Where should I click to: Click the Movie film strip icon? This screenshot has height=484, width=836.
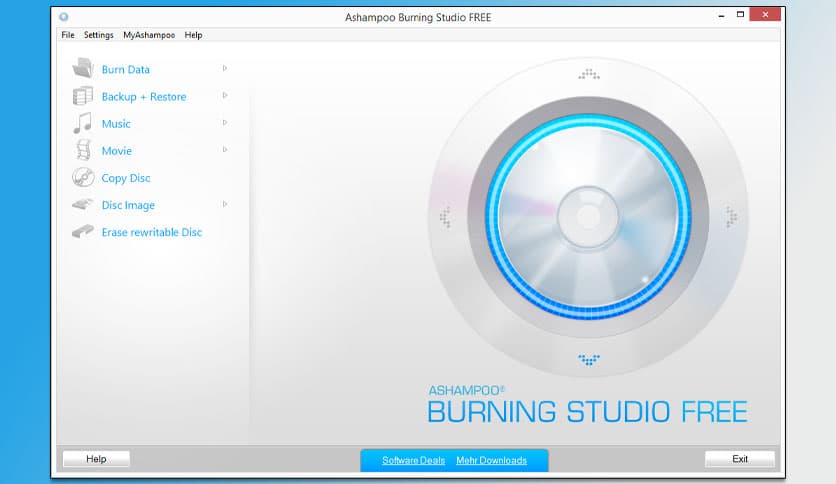[x=82, y=151]
